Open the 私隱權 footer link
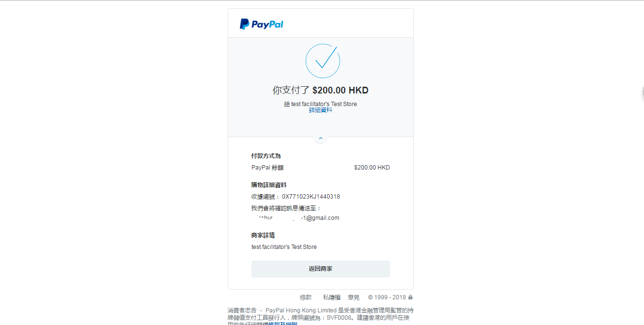 point(332,297)
